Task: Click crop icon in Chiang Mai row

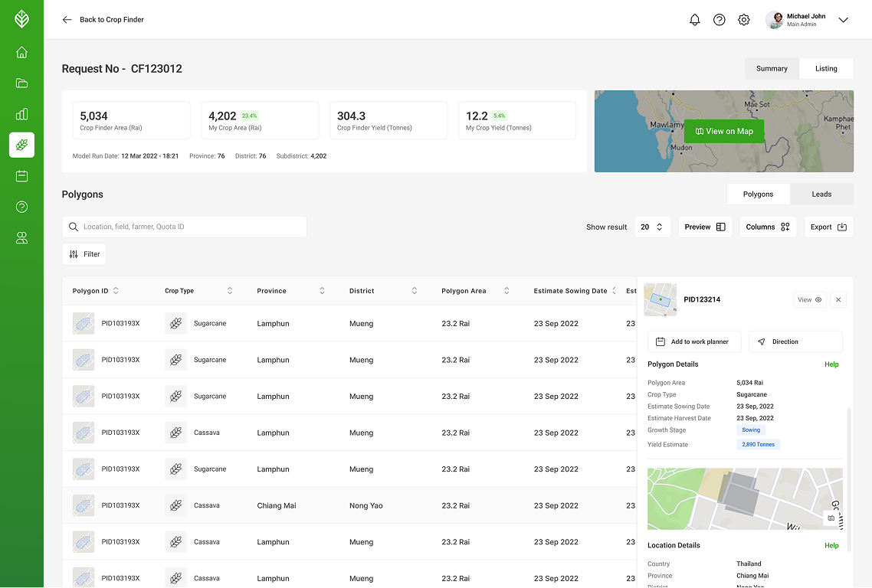Action: click(175, 506)
